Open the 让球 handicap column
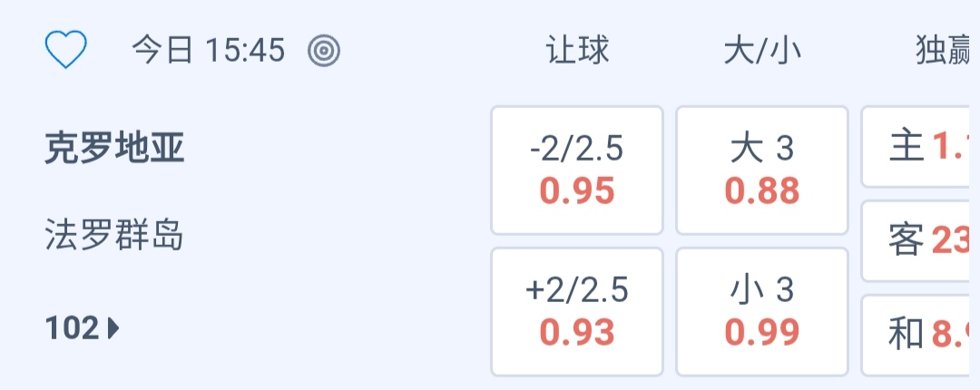This screenshot has height=390, width=980. [577, 51]
